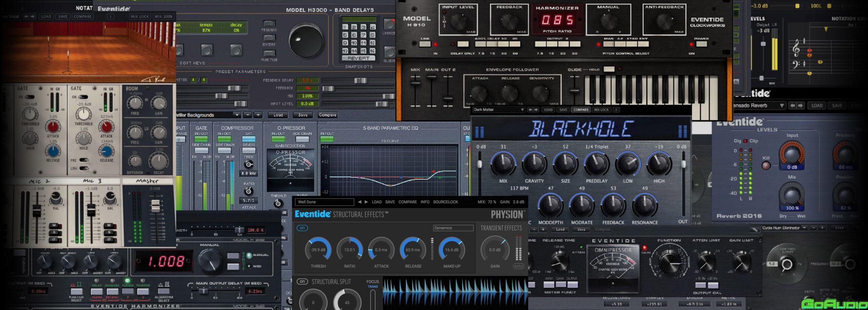
Task: Select H3000 snapshot key 8
Action: (372, 35)
